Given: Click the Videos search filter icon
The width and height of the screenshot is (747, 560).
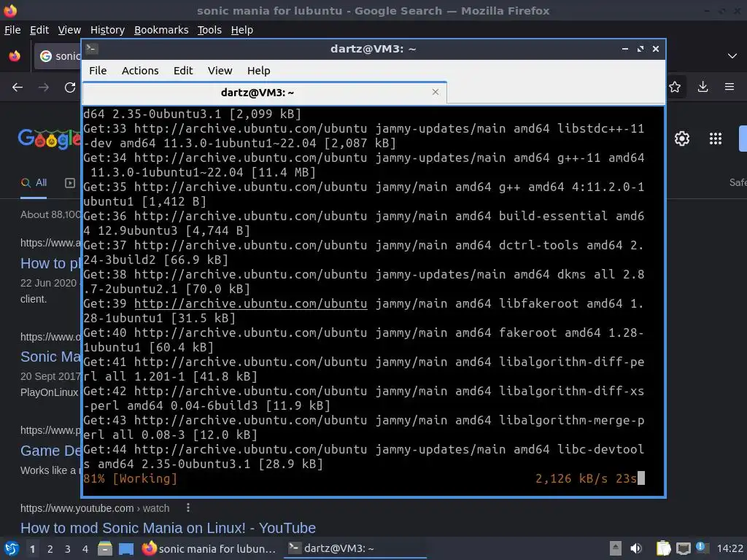Looking at the screenshot, I should pos(70,183).
